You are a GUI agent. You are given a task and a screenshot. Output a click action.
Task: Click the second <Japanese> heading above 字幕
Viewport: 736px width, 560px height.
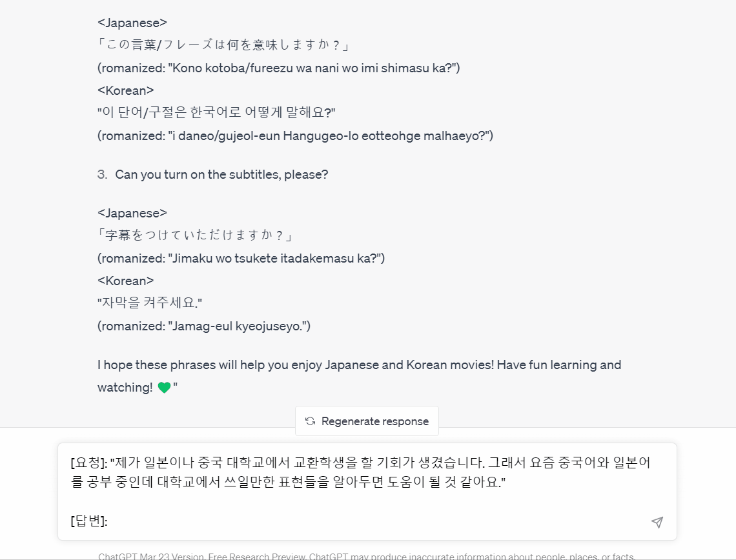[x=132, y=213]
